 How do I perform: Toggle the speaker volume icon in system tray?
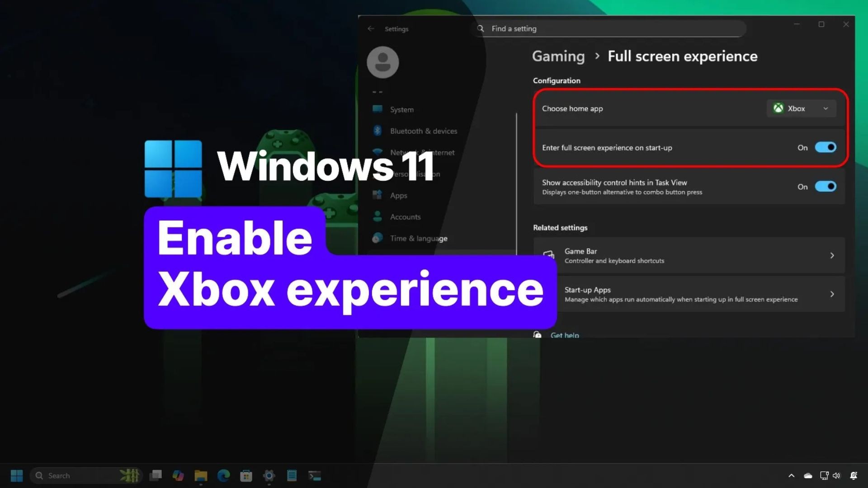[x=837, y=475]
